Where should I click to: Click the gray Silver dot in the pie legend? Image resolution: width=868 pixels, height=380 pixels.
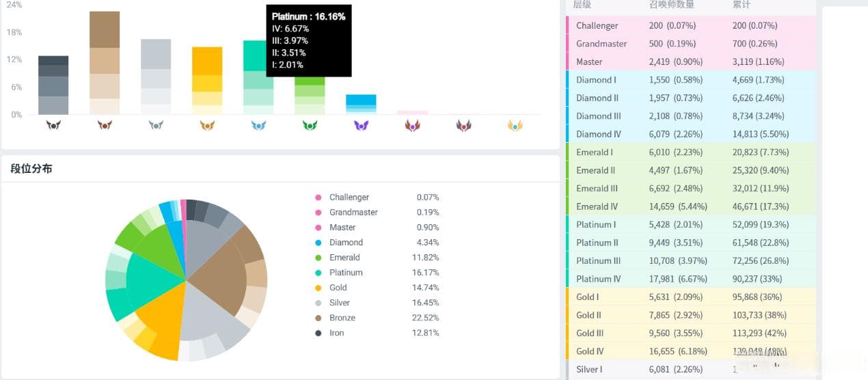click(318, 303)
